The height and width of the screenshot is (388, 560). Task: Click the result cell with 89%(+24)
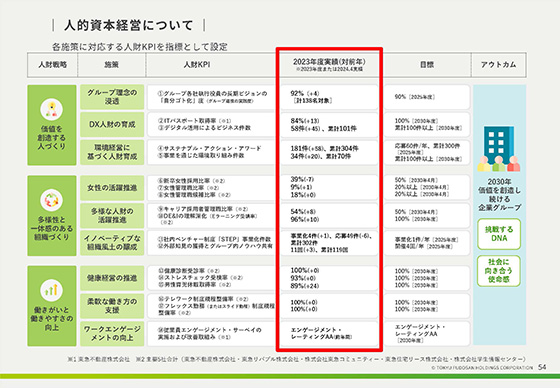[x=329, y=278]
